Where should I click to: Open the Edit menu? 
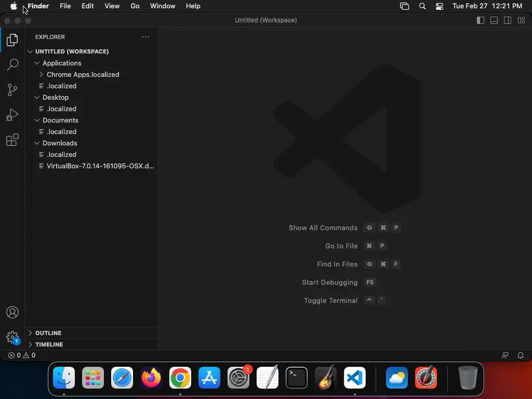(x=87, y=6)
